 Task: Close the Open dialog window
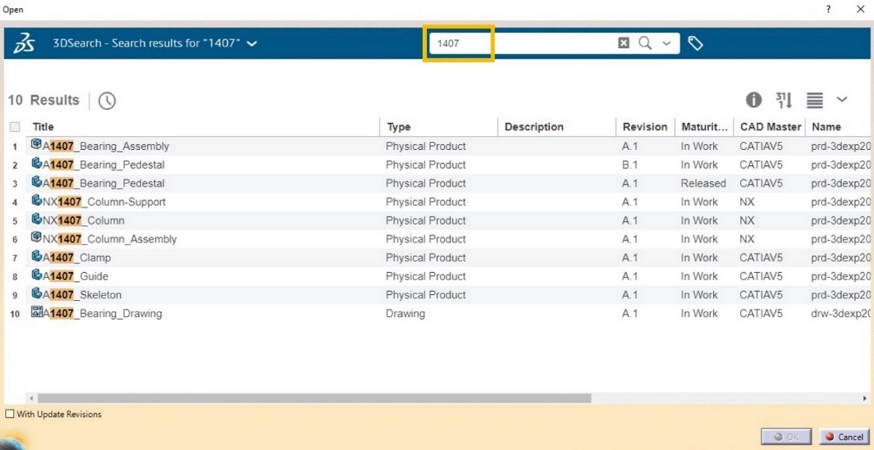point(860,9)
